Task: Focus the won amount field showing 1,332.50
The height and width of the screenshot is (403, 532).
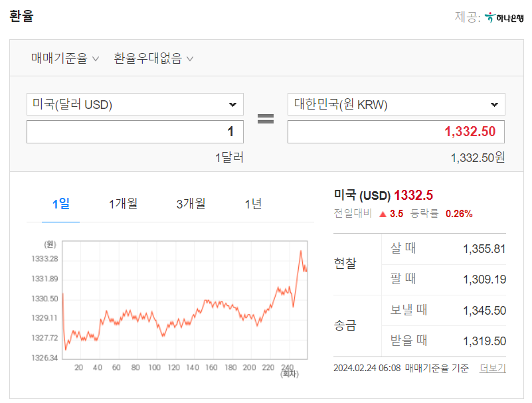Action: (397, 131)
